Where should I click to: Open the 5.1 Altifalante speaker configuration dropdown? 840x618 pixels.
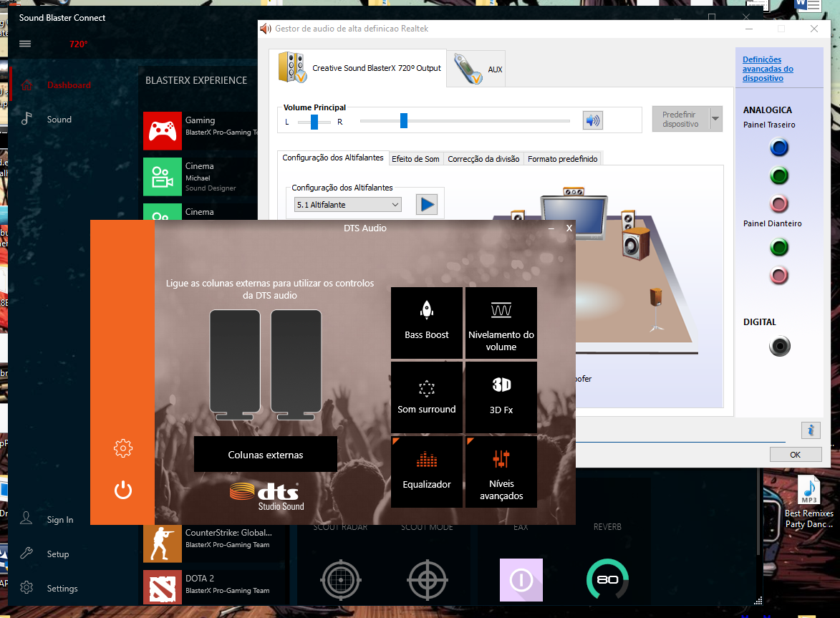point(348,205)
